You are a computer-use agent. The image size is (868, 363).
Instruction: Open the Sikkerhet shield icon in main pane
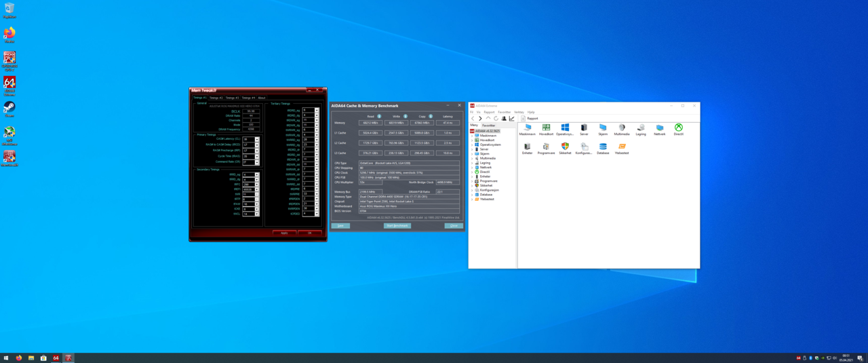click(565, 147)
